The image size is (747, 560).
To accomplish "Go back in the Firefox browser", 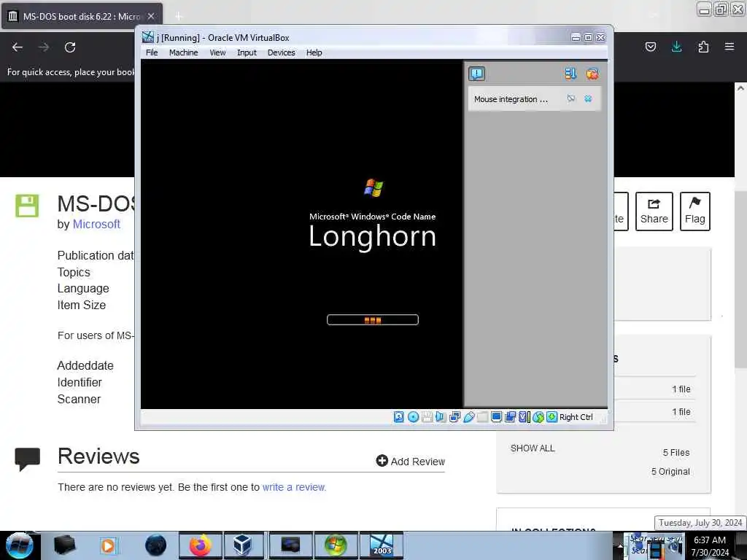I will point(18,47).
